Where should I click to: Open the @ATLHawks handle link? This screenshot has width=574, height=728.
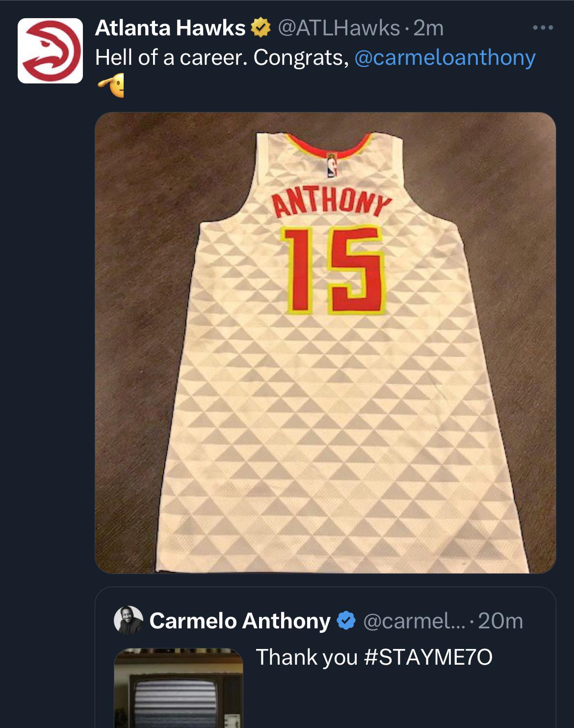pyautogui.click(x=339, y=28)
